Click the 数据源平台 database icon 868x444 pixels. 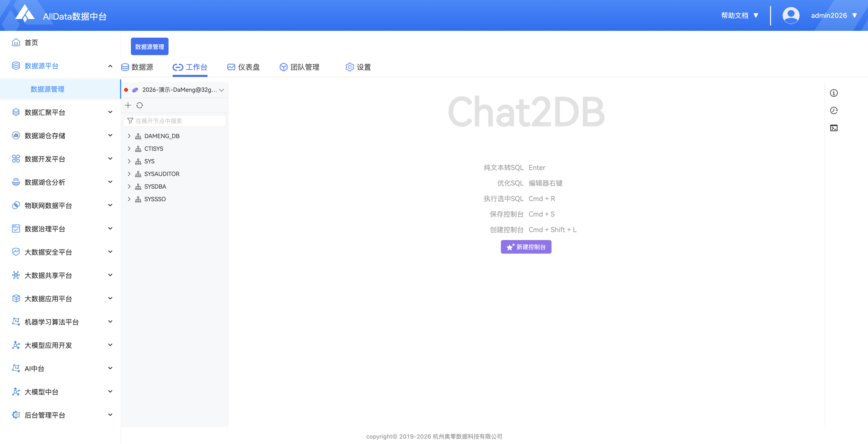pyautogui.click(x=16, y=66)
